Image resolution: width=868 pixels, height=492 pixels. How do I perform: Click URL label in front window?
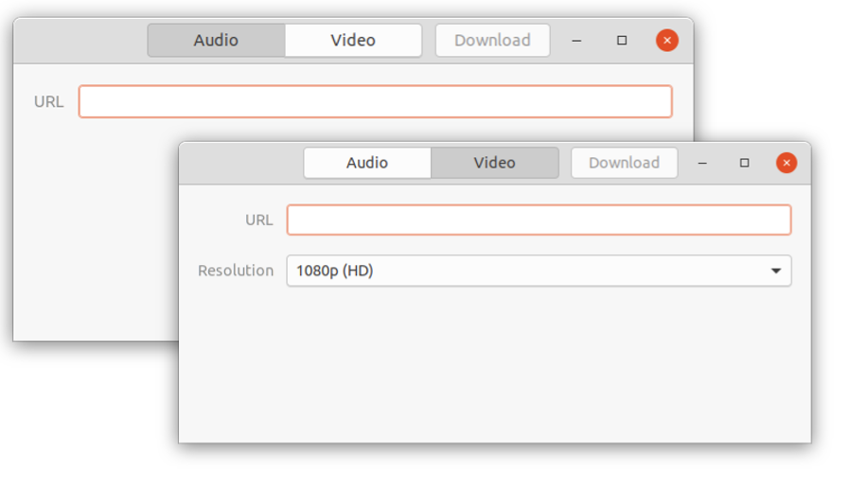point(259,220)
